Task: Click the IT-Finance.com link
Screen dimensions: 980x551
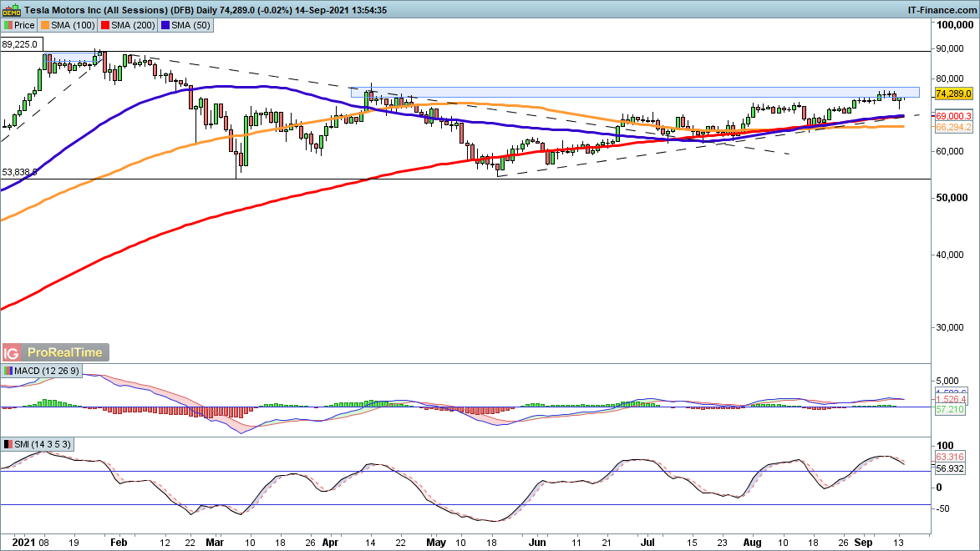Action: 942,10
